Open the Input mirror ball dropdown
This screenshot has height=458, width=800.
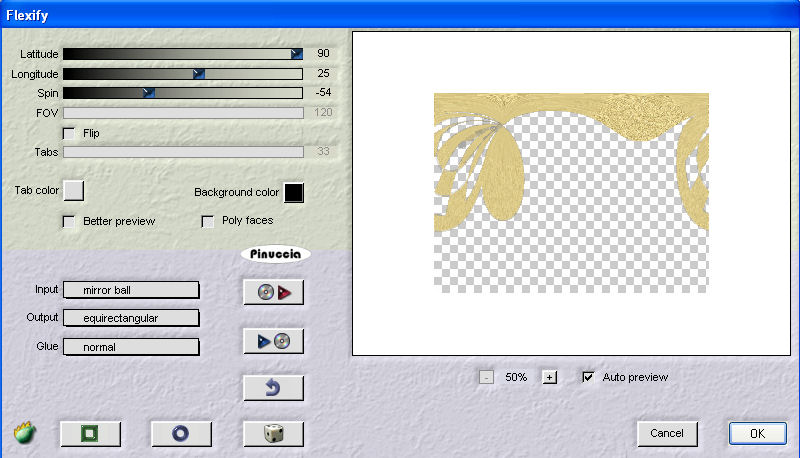(131, 290)
